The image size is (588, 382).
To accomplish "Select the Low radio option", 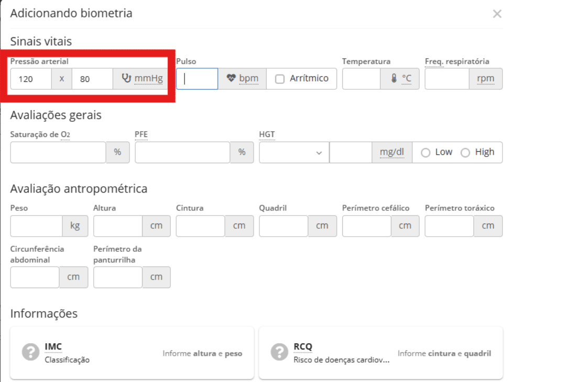I will pyautogui.click(x=426, y=153).
